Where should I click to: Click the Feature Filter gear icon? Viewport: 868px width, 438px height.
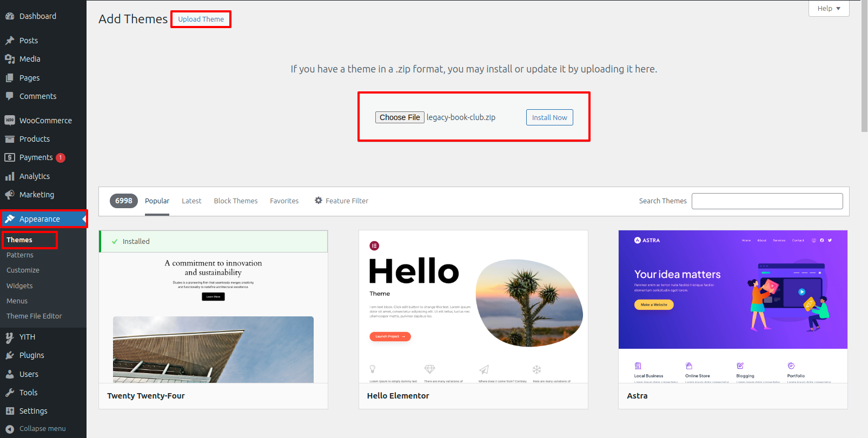(x=319, y=201)
